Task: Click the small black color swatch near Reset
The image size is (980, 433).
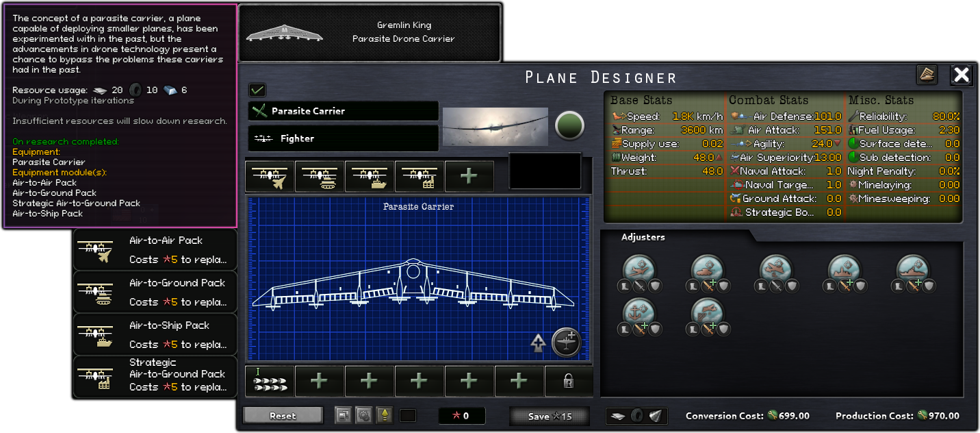Action: (407, 415)
